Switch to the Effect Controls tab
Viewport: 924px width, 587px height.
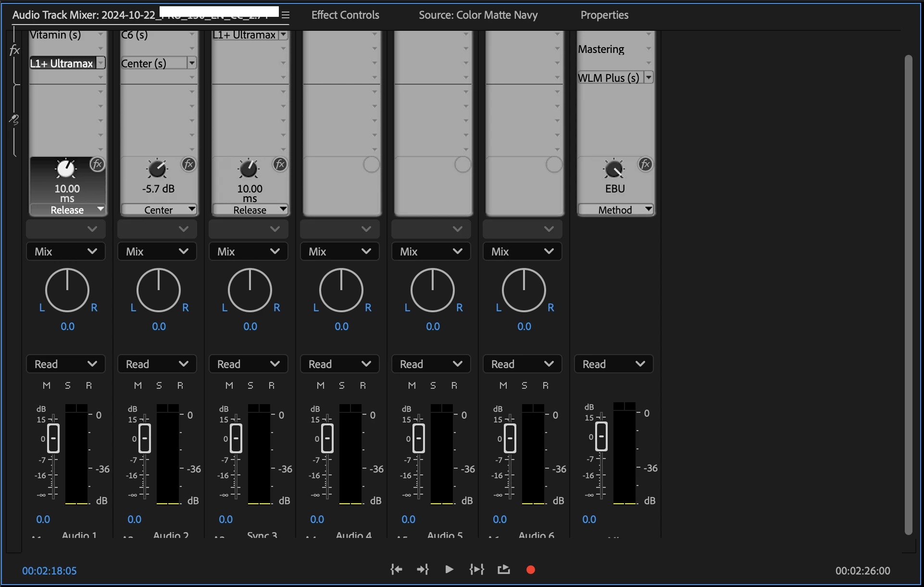click(345, 15)
